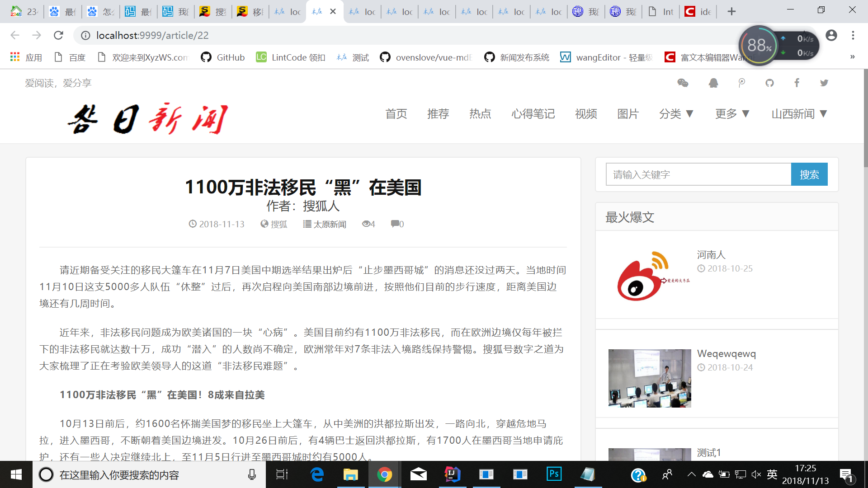Open Chrome user profile icon
The image size is (868, 488).
point(831,35)
